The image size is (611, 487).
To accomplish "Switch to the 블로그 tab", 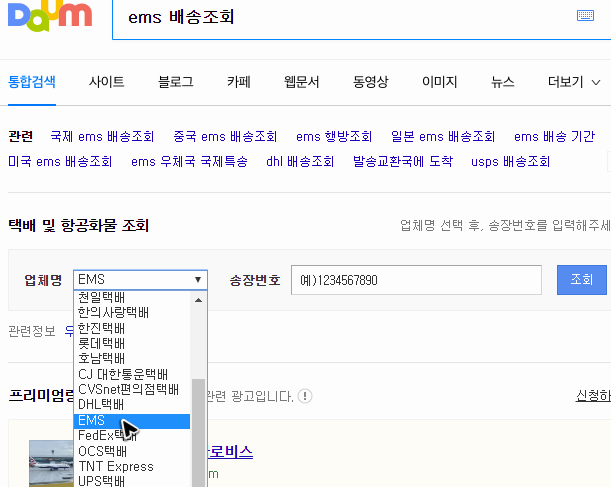I will point(176,82).
